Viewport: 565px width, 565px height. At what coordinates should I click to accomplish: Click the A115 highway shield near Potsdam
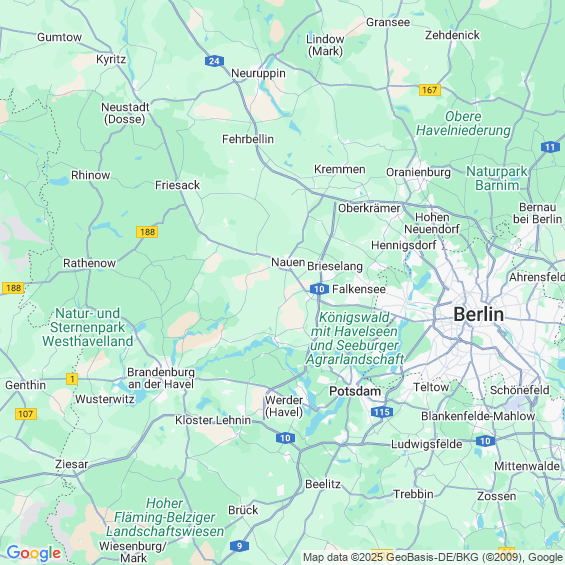point(382,412)
